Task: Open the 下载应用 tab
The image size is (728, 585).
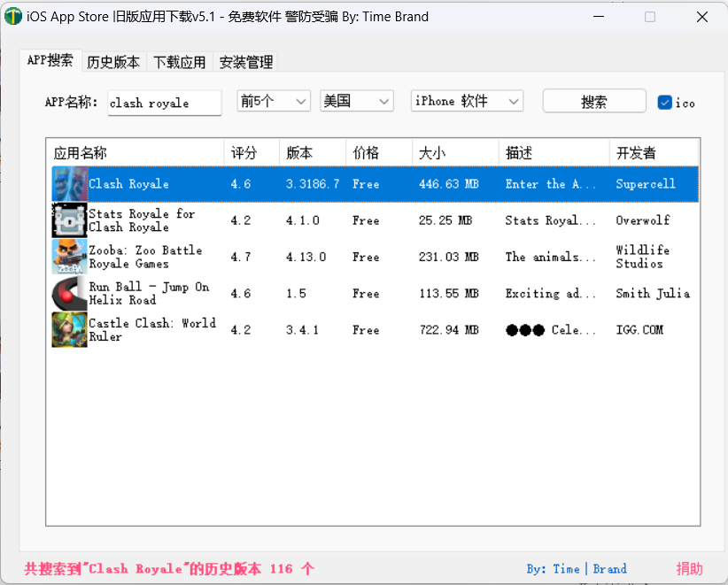Action: 180,62
